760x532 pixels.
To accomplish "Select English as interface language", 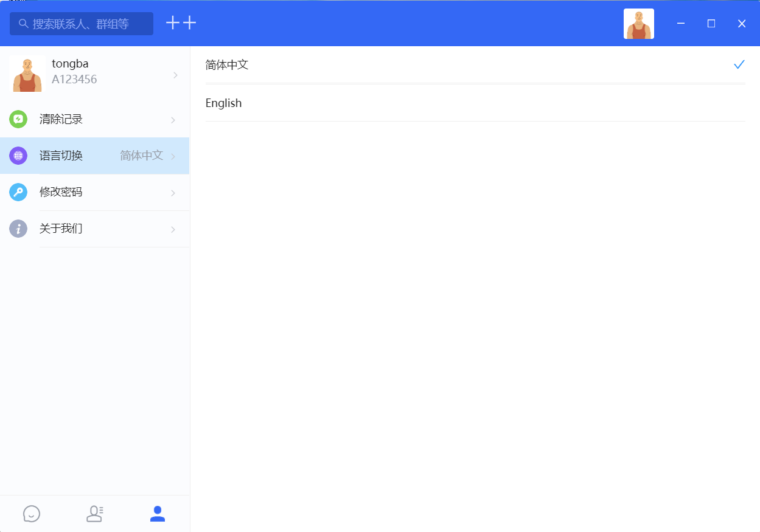I will [223, 103].
